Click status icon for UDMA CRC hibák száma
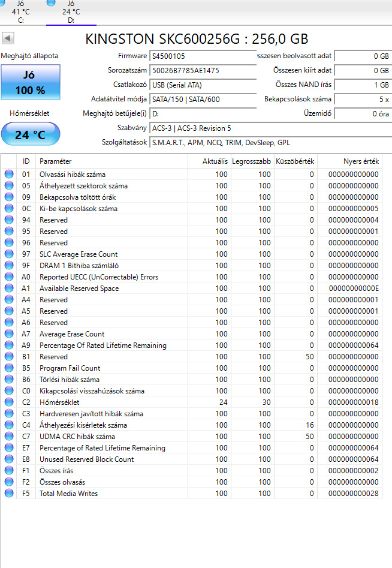 pos(9,436)
